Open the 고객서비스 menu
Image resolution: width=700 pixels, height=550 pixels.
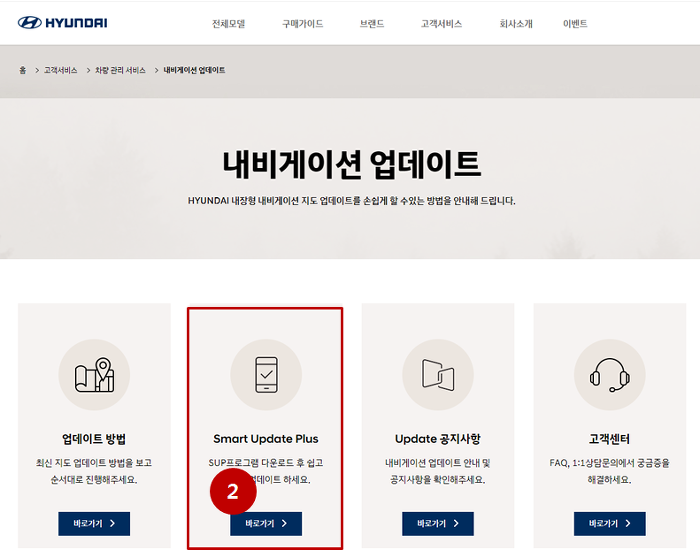(442, 24)
